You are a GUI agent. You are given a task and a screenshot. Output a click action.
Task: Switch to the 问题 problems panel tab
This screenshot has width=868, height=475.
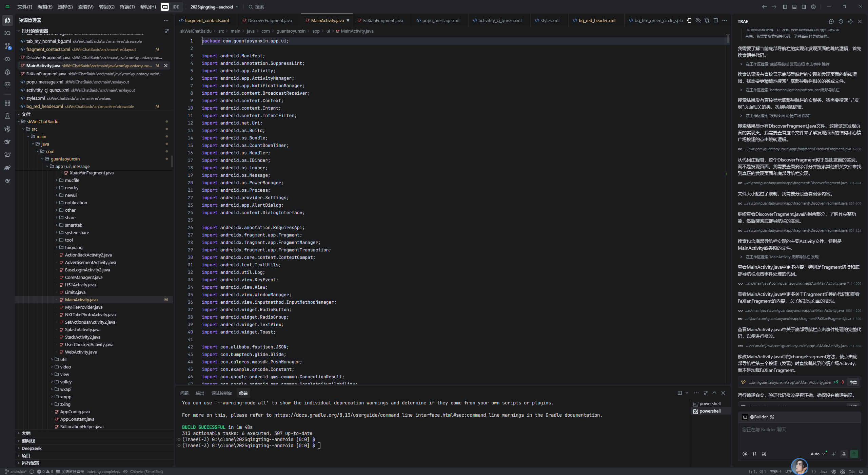184,393
